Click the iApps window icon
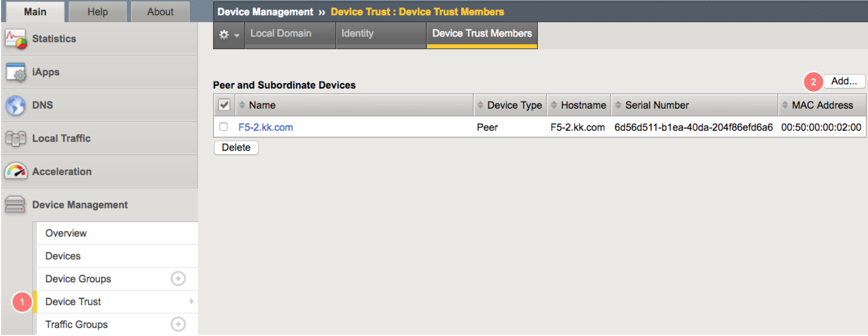 16,72
